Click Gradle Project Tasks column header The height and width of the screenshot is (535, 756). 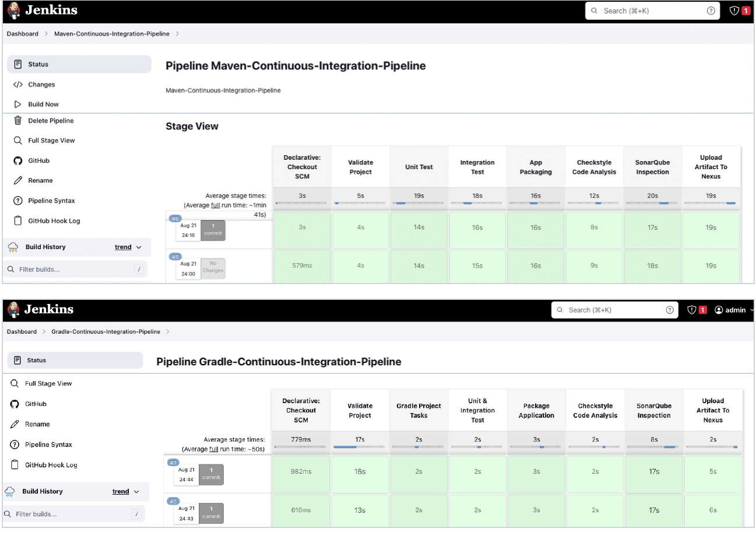click(419, 411)
